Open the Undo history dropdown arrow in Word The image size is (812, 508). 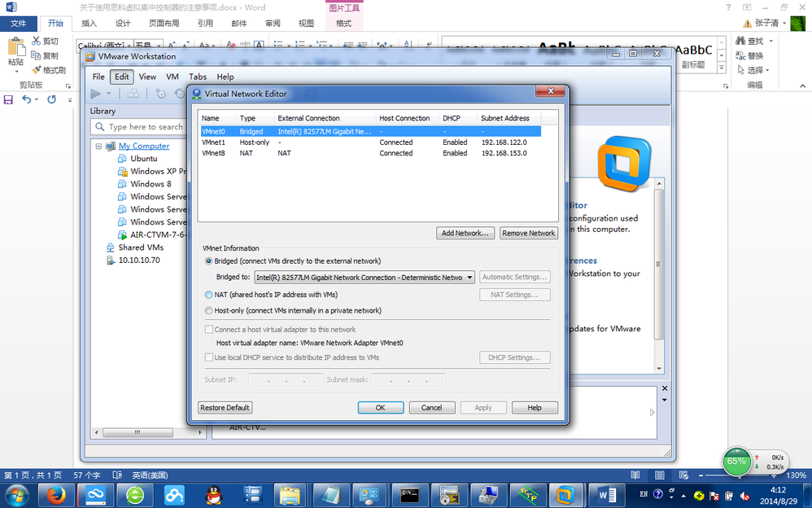tap(37, 99)
